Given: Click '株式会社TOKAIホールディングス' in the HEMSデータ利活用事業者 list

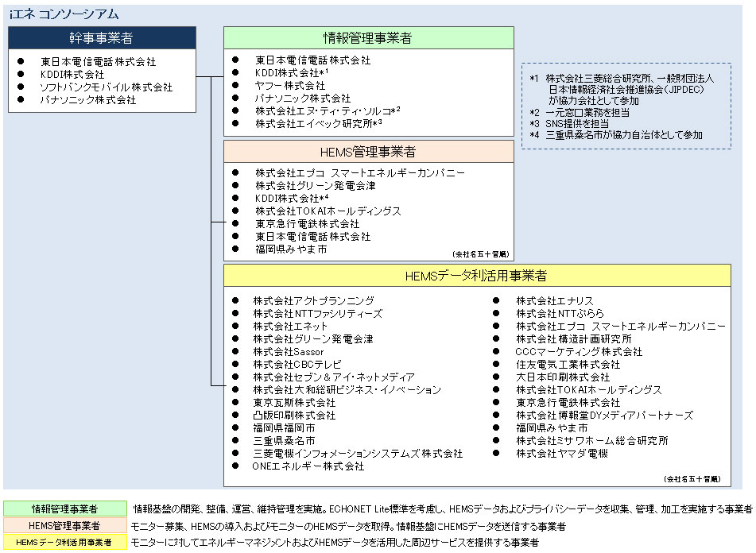Looking at the screenshot, I should point(589,389).
